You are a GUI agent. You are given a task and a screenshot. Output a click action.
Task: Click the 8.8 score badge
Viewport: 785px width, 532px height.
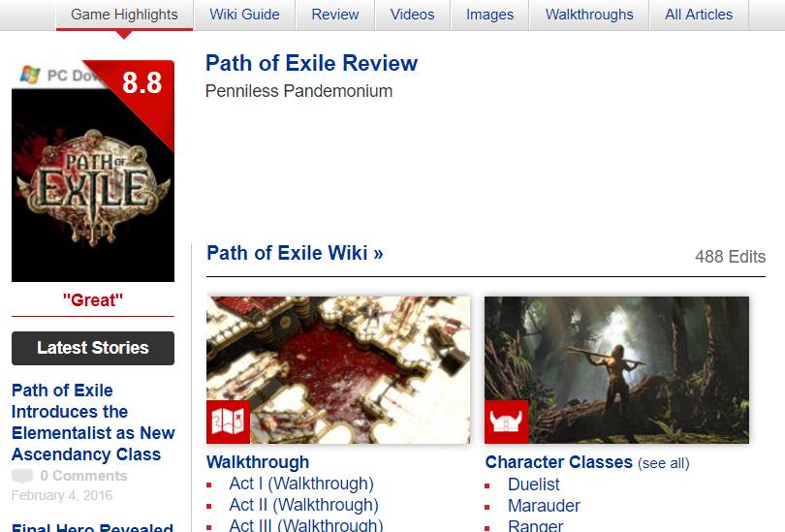point(141,82)
